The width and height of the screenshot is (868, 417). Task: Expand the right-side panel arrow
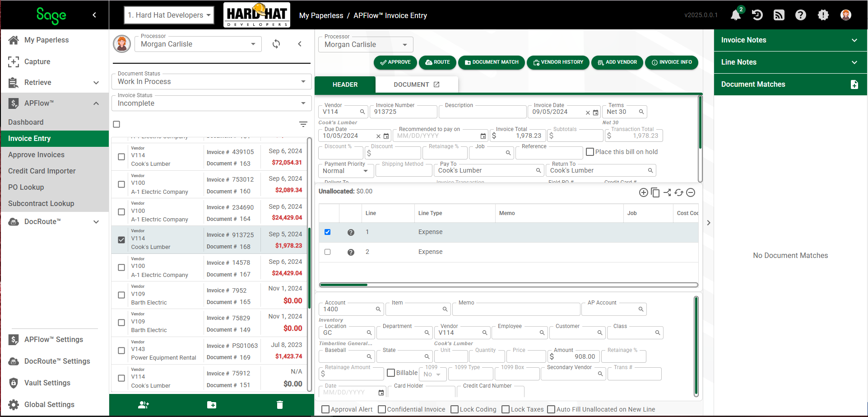[709, 223]
